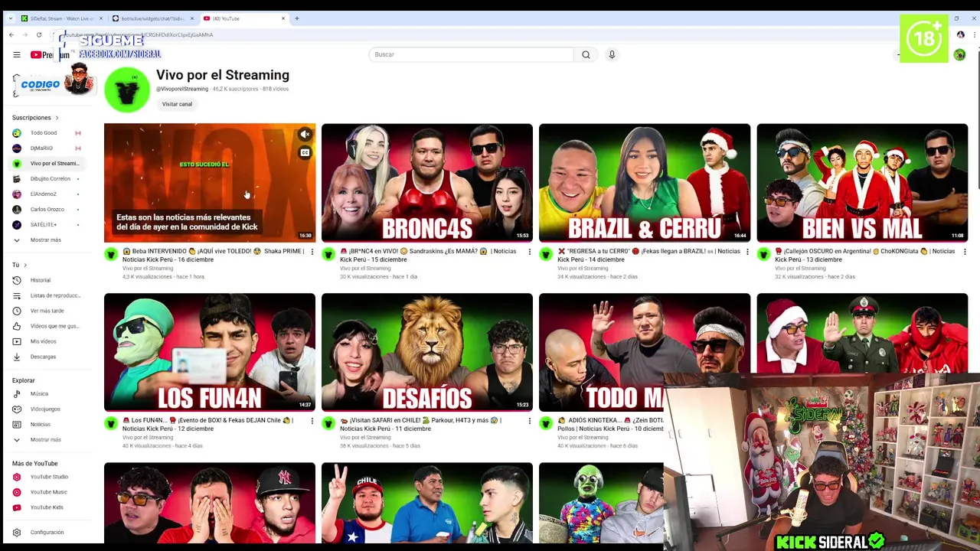980x551 pixels.
Task: Open the DESAFÍOS video thumbnail
Action: point(427,352)
